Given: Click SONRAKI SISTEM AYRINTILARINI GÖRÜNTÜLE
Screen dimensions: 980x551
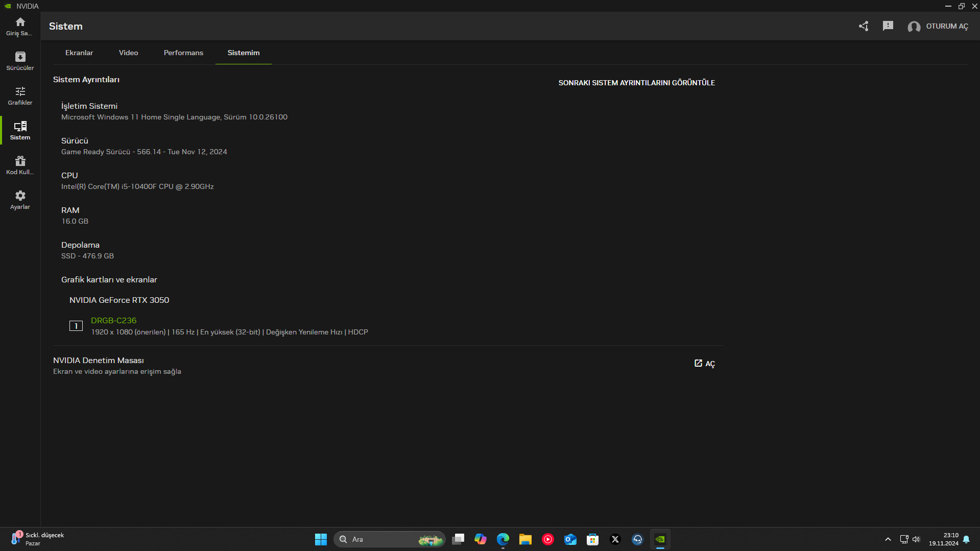Looking at the screenshot, I should pos(636,83).
